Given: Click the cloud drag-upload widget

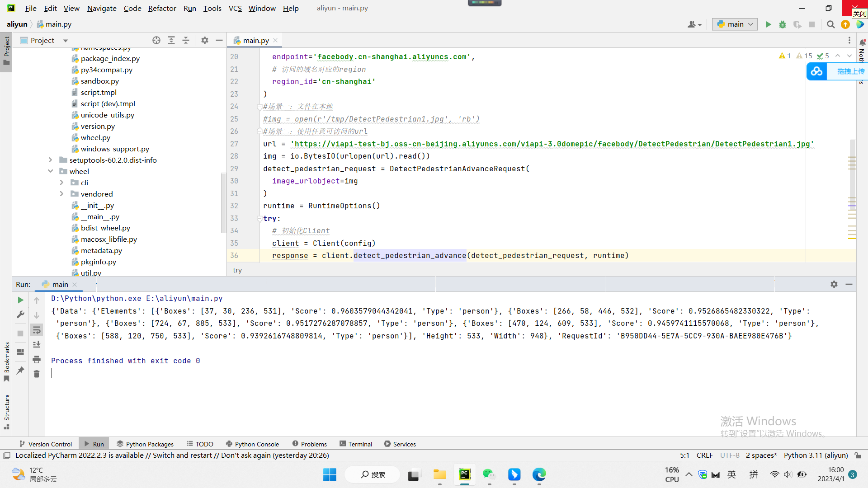Looking at the screenshot, I should click(x=836, y=71).
